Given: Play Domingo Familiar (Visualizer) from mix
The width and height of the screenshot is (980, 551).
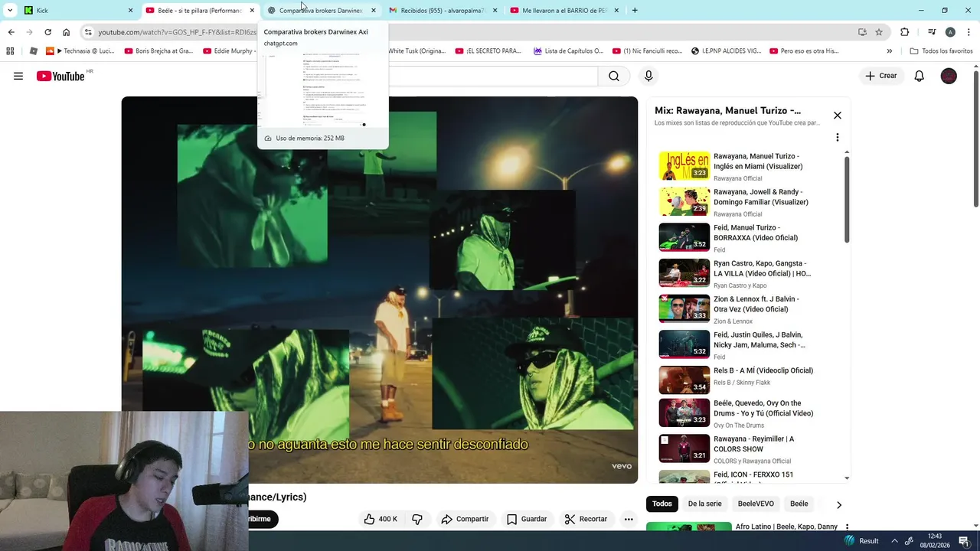Looking at the screenshot, I should coord(735,202).
